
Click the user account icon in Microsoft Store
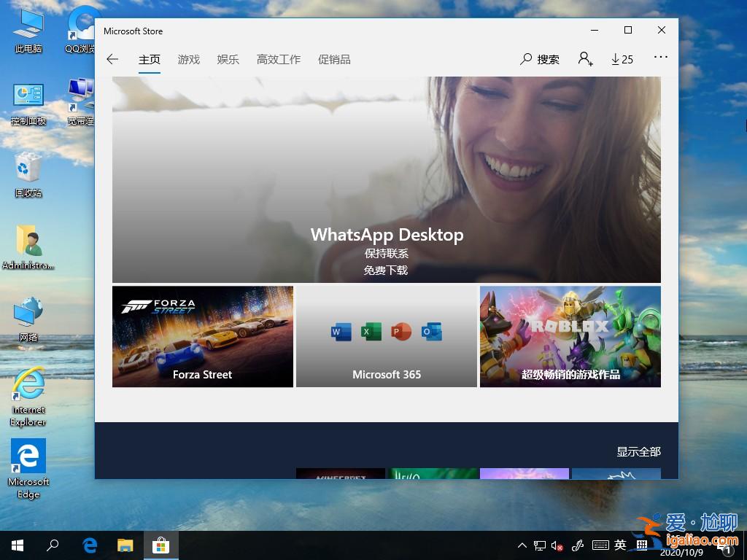click(x=586, y=59)
